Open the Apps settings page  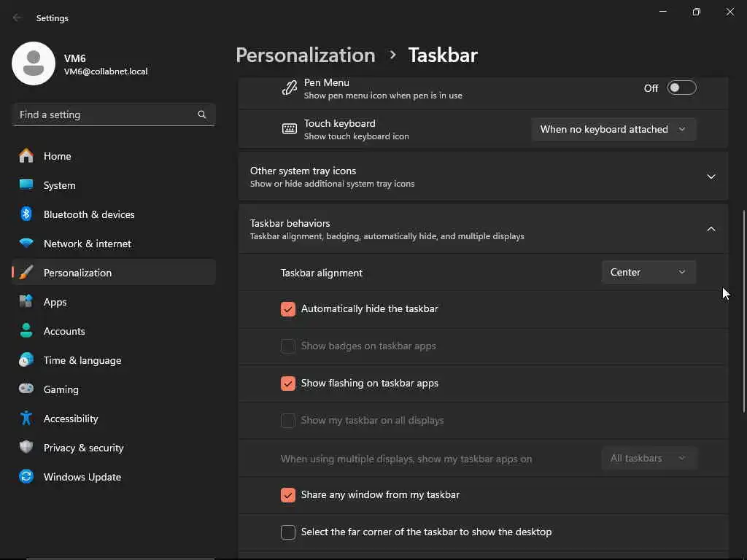tap(55, 302)
